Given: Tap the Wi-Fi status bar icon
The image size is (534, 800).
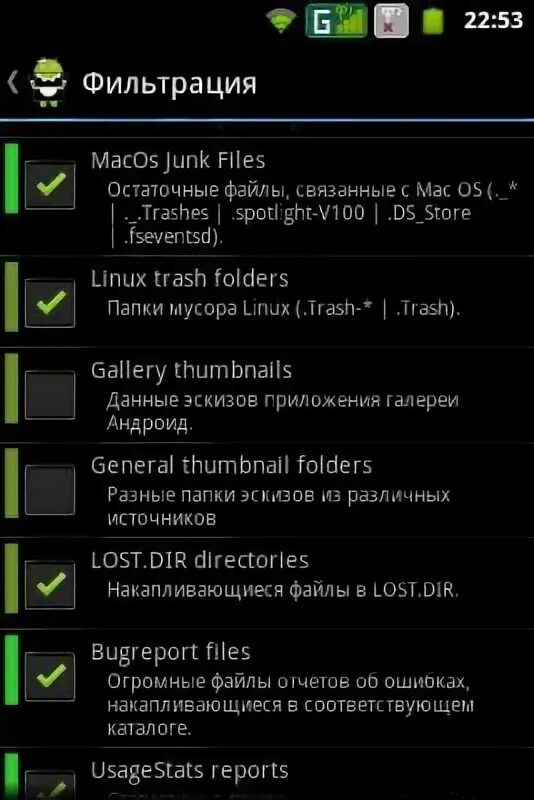Looking at the screenshot, I should [x=281, y=21].
